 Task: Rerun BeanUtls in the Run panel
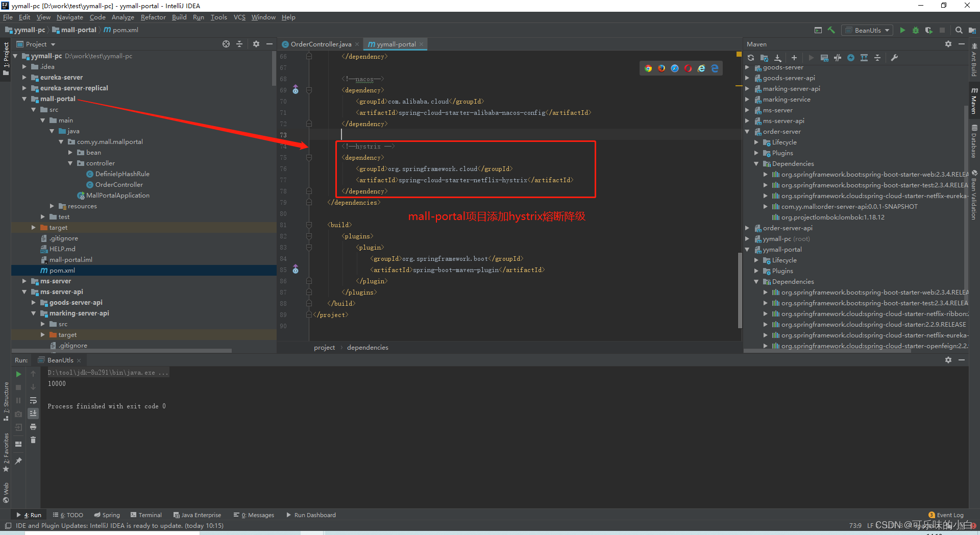[19, 374]
